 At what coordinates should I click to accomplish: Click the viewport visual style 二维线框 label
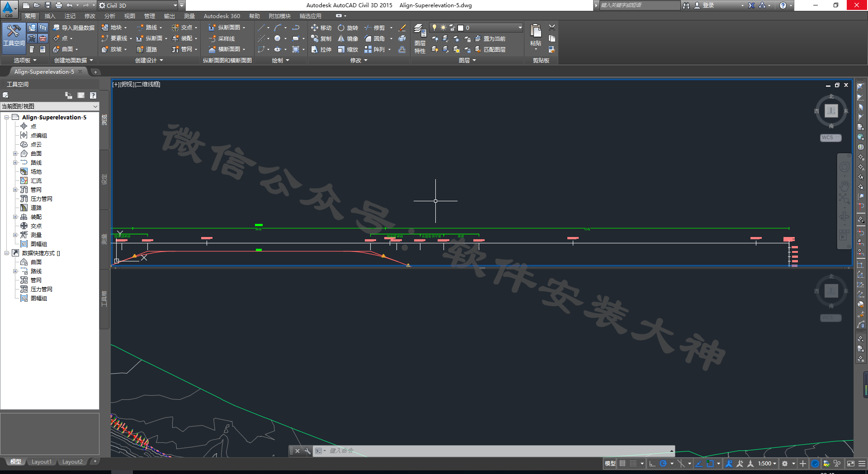coord(148,85)
